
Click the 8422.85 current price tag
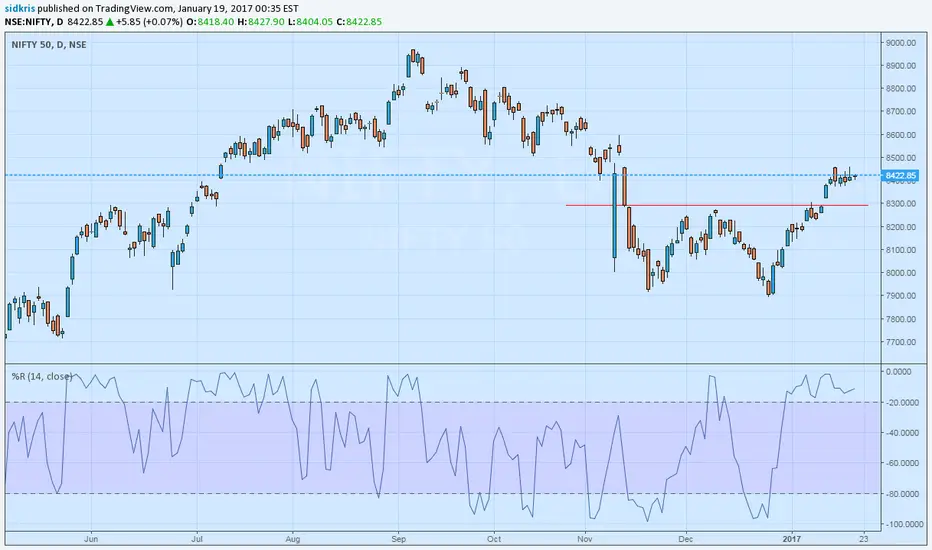900,175
